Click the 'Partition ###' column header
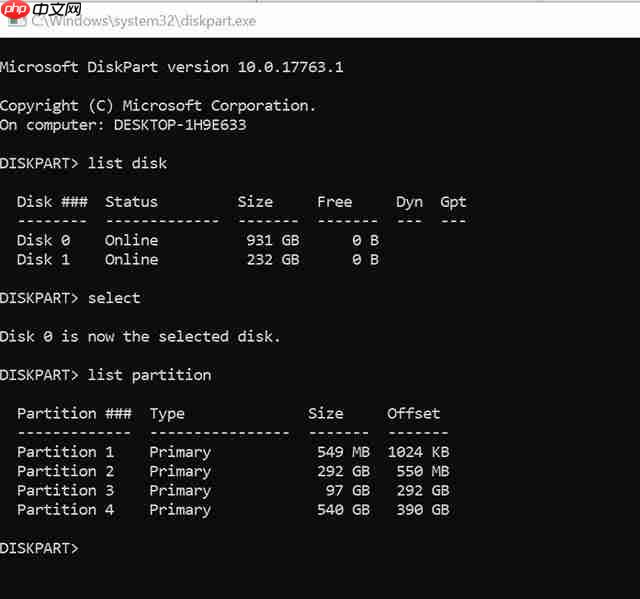This screenshot has height=599, width=640. tap(74, 414)
